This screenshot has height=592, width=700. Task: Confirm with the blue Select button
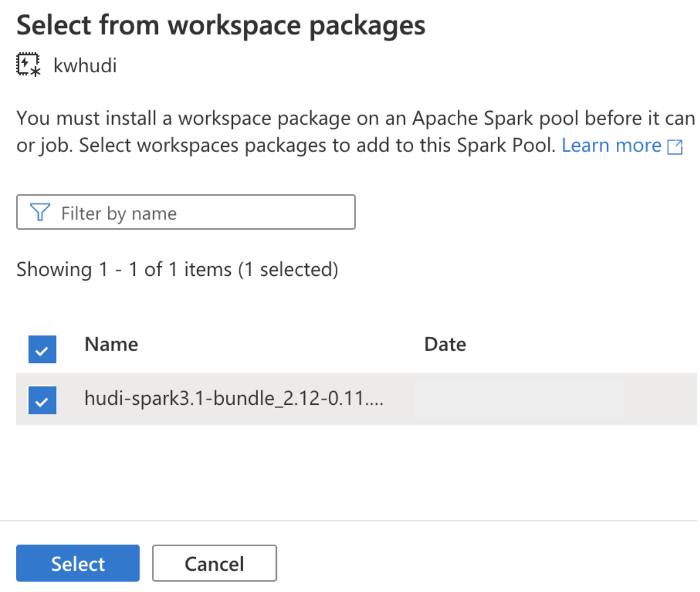coord(78,563)
